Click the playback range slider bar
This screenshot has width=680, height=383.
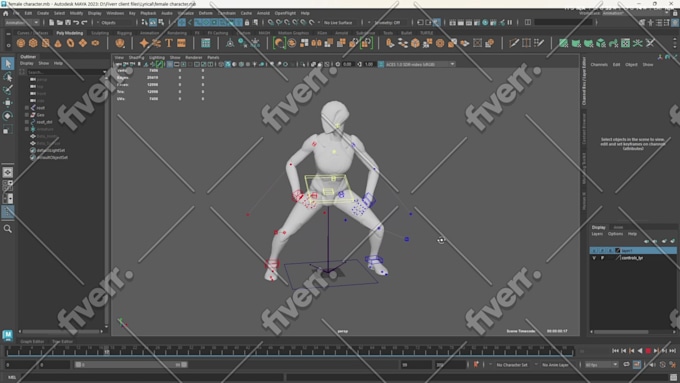pyautogui.click(x=131, y=365)
